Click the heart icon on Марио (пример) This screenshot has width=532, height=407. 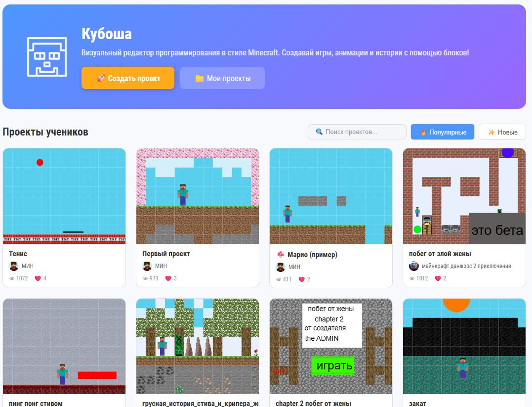click(301, 279)
